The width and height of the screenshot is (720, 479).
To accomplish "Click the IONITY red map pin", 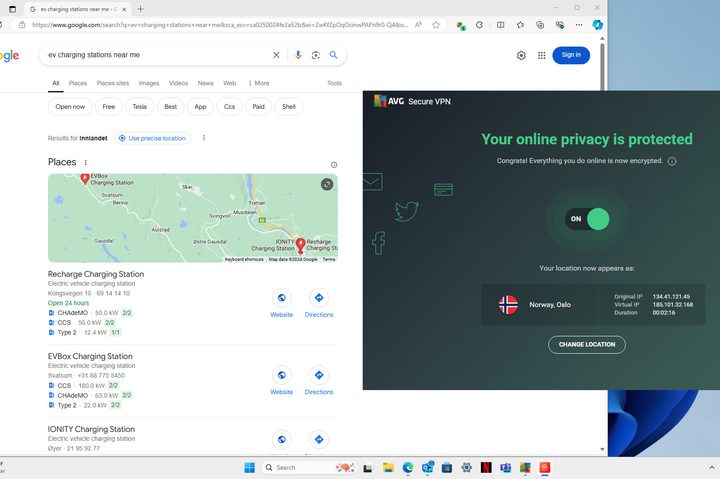I will 300,245.
